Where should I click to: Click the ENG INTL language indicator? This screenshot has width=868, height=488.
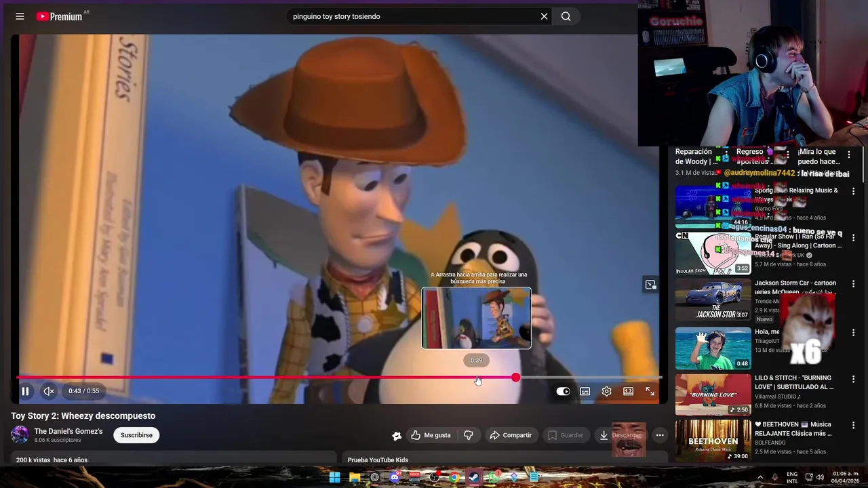[792, 477]
